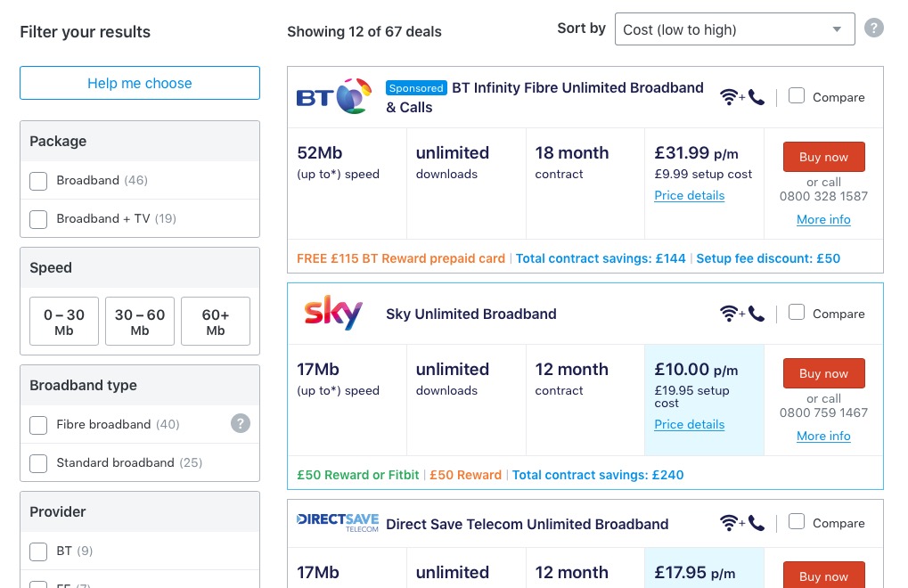Click the Sky logo
Screen dimensions: 908x588
pos(333,313)
